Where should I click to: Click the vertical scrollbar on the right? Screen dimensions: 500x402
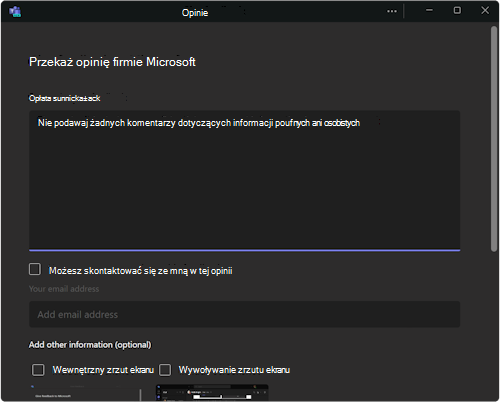pos(494,139)
